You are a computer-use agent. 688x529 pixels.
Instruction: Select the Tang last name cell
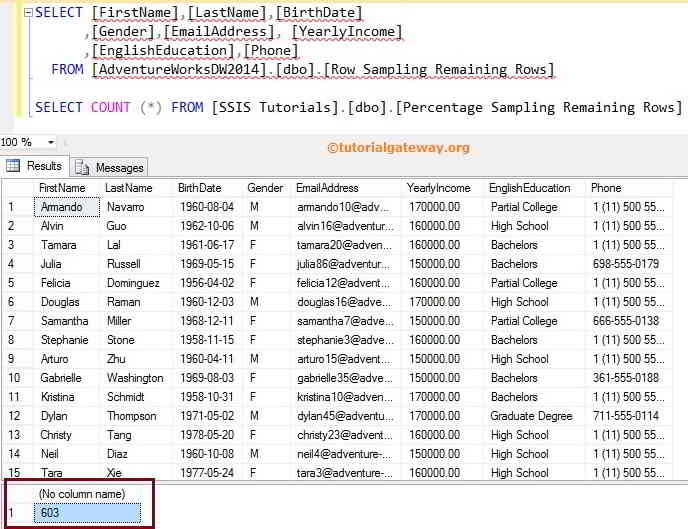(x=136, y=435)
